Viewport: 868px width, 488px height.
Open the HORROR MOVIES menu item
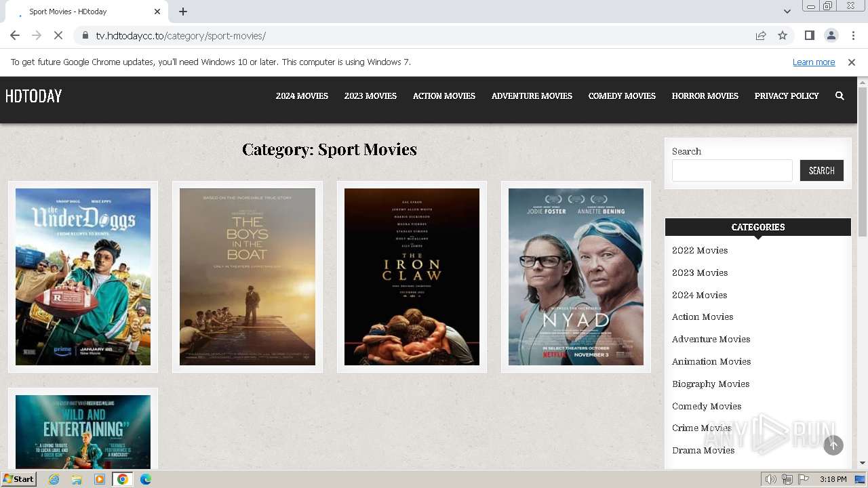click(x=705, y=96)
